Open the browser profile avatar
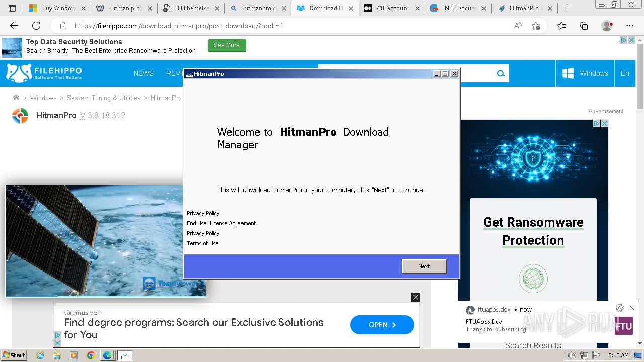This screenshot has height=362, width=644. pyautogui.click(x=607, y=26)
